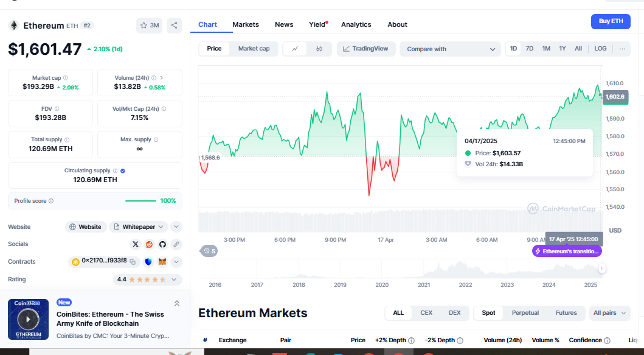
Task: Open the share icon button
Action: [174, 26]
